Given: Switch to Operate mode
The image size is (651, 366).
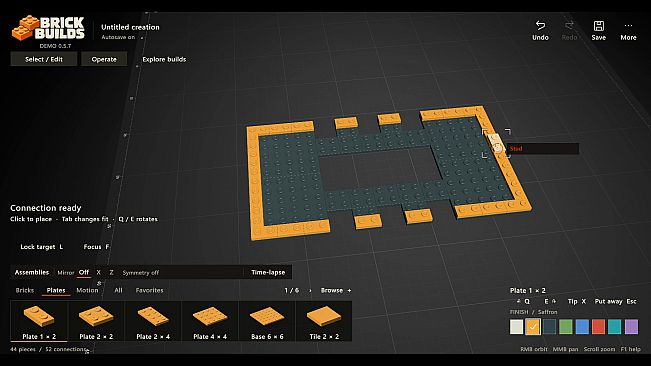Looking at the screenshot, I should 104,59.
